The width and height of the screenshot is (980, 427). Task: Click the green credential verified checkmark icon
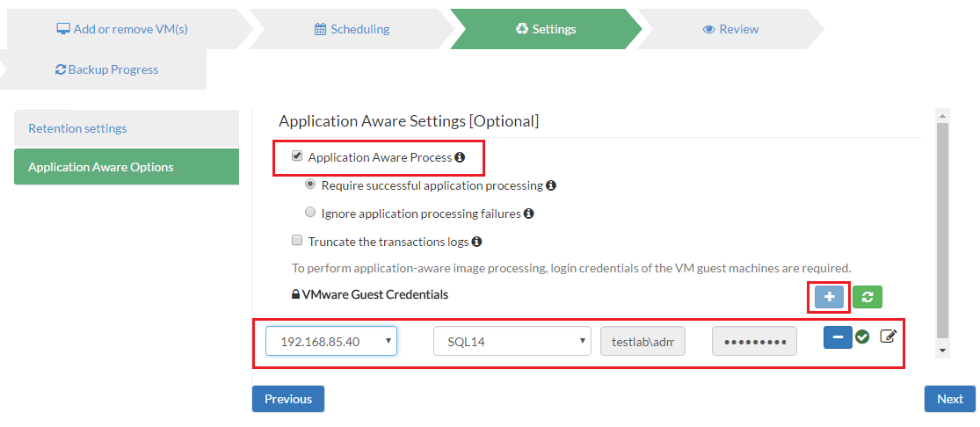[862, 337]
